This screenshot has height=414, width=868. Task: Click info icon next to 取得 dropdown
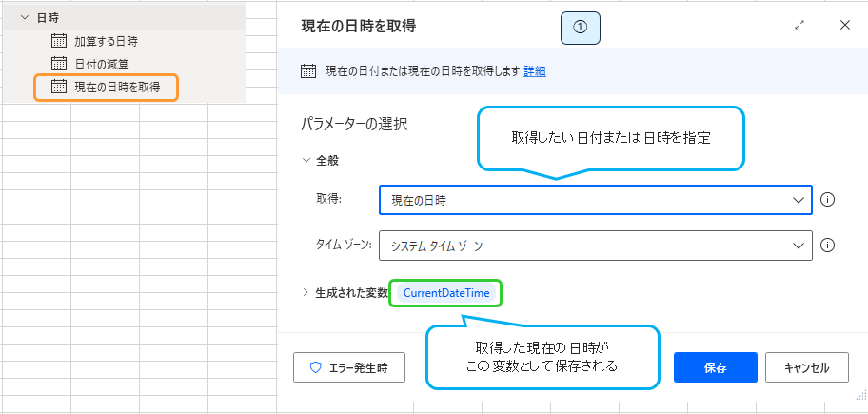827,200
